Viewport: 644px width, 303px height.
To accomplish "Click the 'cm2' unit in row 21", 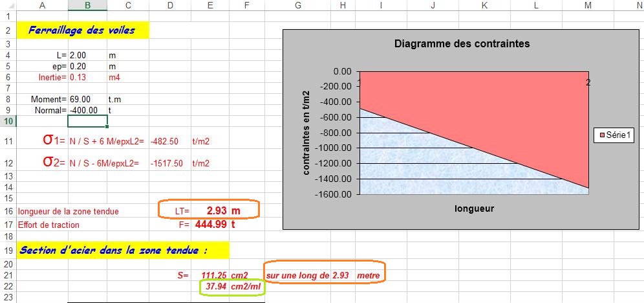I will coord(239,275).
